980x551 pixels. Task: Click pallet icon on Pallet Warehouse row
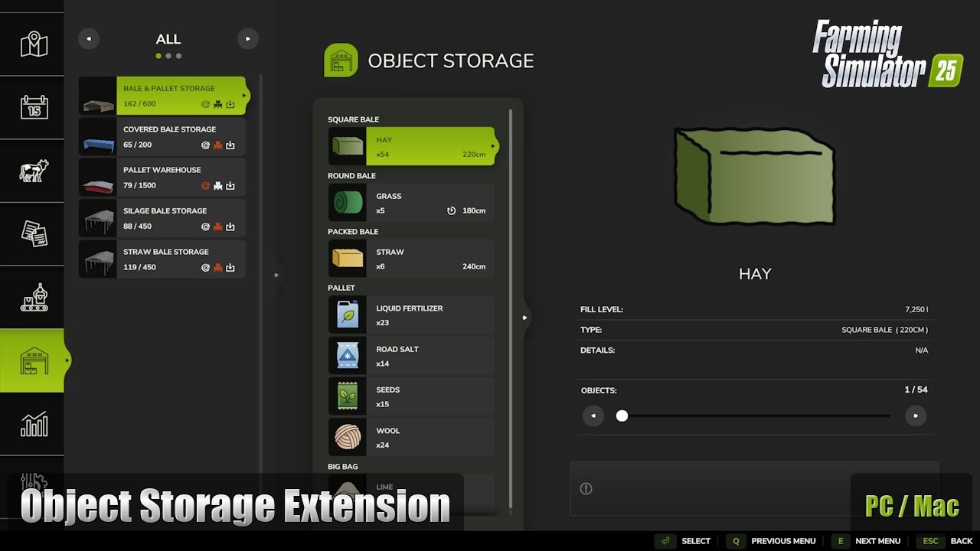[x=217, y=186]
